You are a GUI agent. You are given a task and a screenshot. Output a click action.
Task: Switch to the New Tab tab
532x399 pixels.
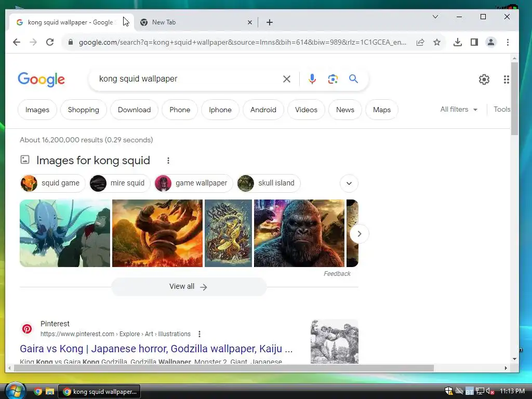pos(196,22)
